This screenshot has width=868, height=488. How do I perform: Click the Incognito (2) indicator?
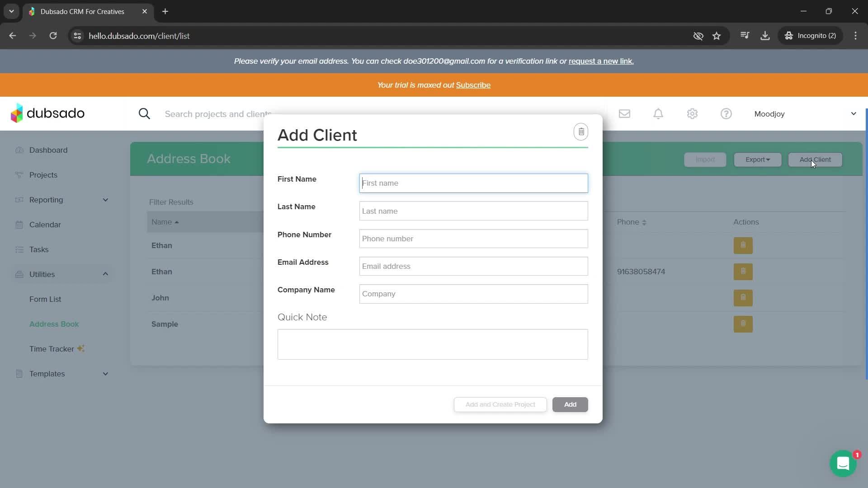(x=810, y=36)
